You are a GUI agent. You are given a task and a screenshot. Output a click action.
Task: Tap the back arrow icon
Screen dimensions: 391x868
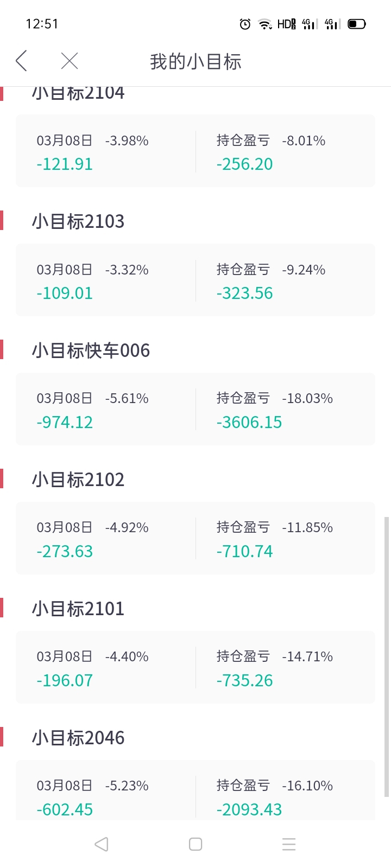(21, 61)
